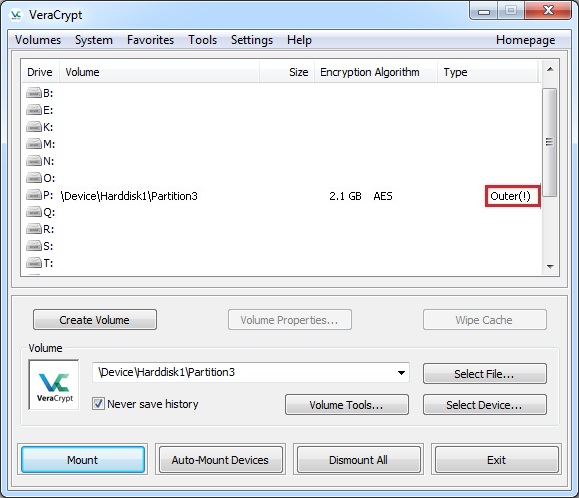Click the Drive column header
This screenshot has height=498, width=579.
[x=40, y=72]
